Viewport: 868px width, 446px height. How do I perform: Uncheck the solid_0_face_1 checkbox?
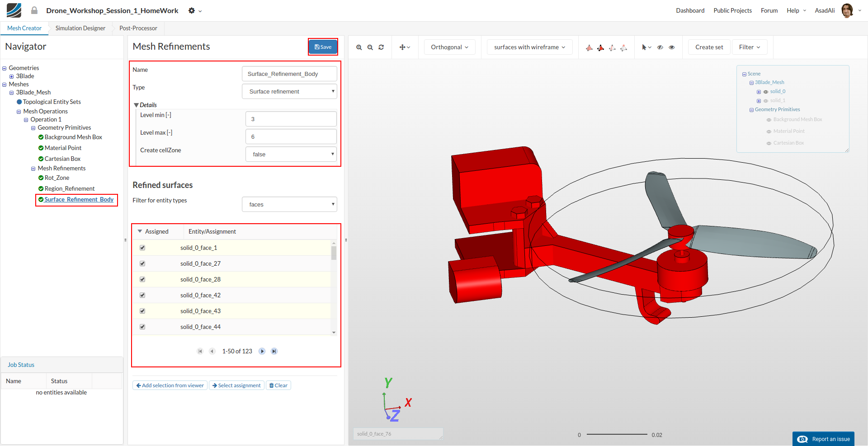pos(142,248)
